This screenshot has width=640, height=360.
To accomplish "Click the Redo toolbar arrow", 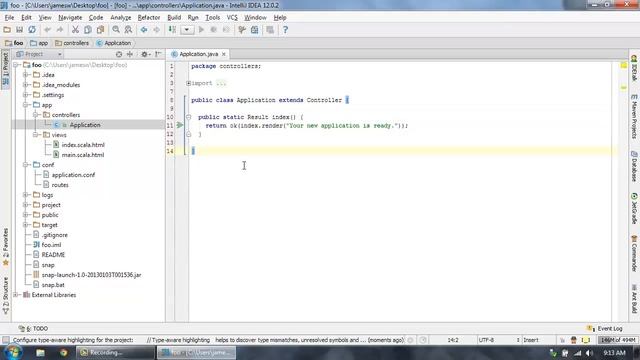I will click(60, 30).
